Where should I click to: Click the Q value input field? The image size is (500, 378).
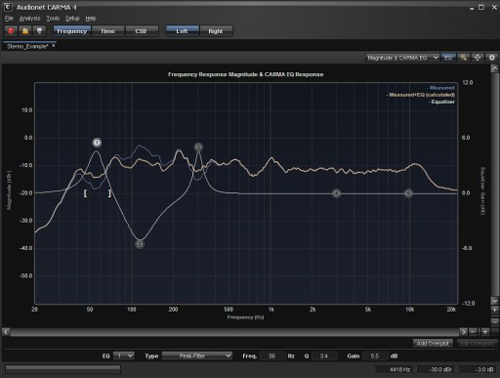(x=324, y=356)
